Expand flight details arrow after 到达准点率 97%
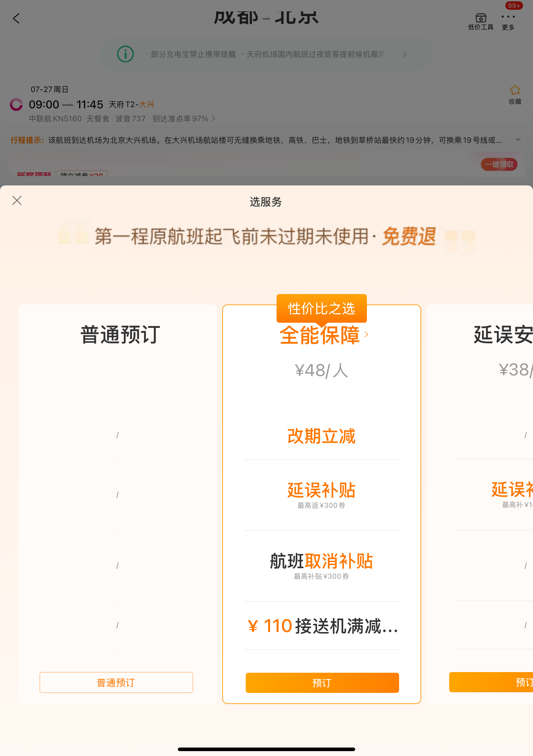The image size is (533, 756). (x=213, y=118)
